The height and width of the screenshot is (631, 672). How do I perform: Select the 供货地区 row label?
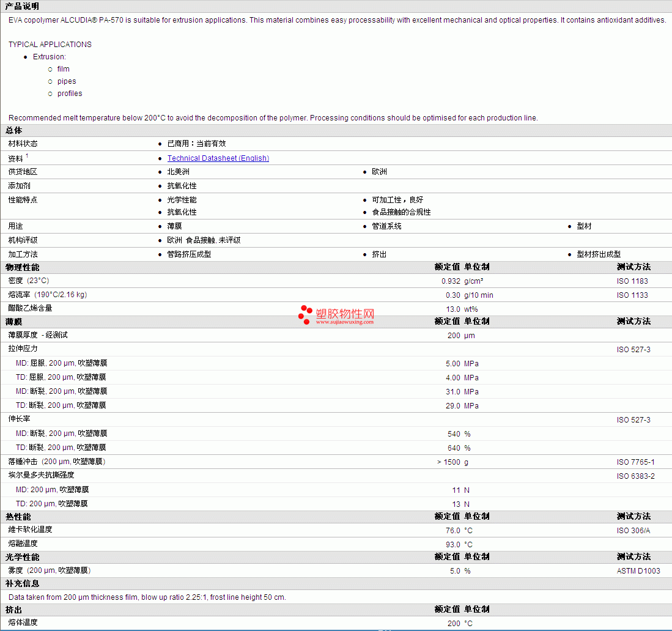click(x=23, y=171)
